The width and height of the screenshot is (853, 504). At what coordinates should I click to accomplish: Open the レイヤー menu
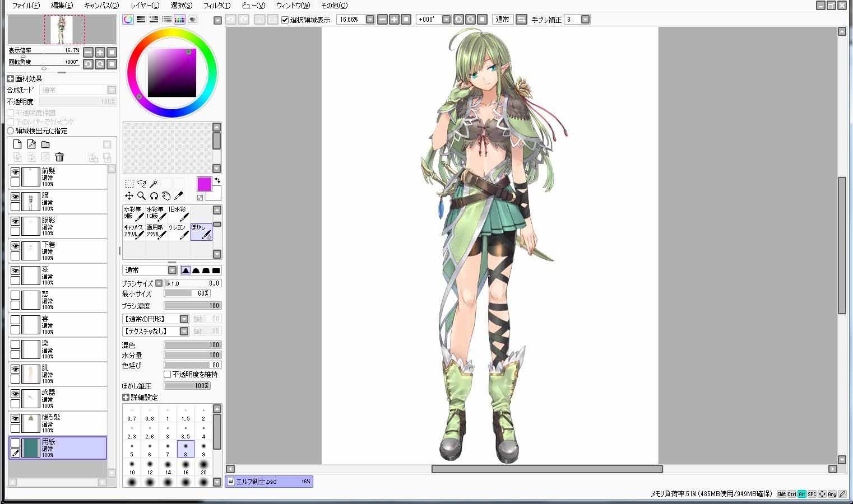point(145,6)
